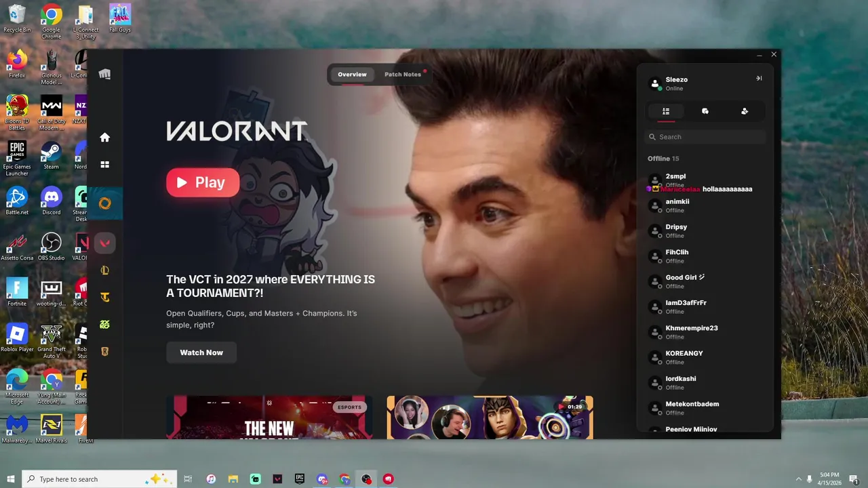Collapse the Offline 15 friends group
868x488 pixels.
pyautogui.click(x=663, y=159)
